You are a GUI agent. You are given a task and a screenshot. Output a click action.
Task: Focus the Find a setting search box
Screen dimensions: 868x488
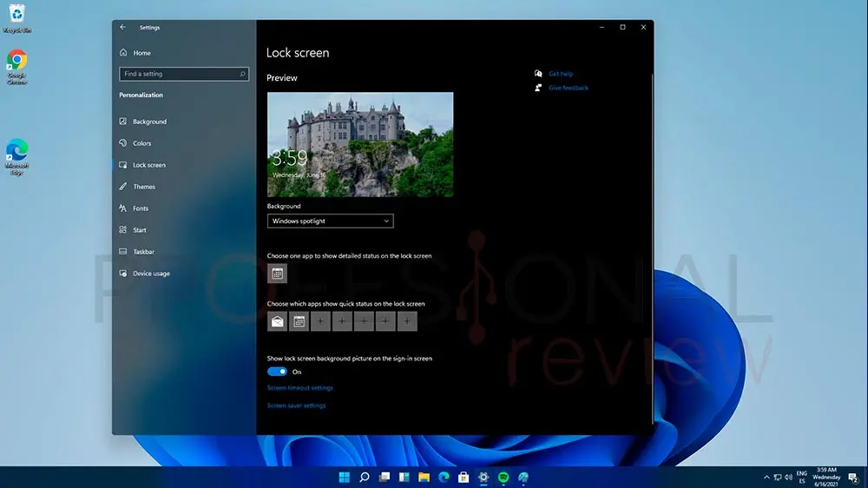pos(184,74)
